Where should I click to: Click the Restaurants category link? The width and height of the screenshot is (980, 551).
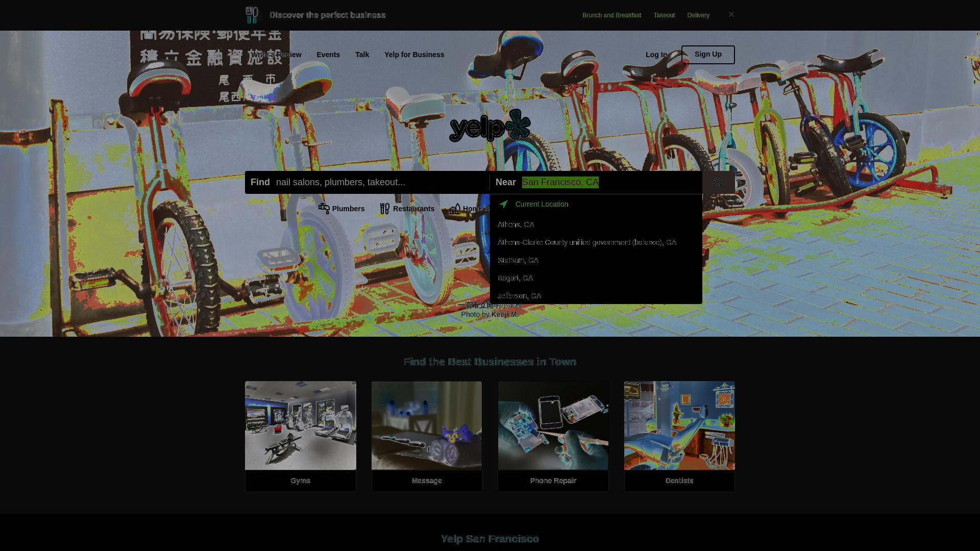407,209
